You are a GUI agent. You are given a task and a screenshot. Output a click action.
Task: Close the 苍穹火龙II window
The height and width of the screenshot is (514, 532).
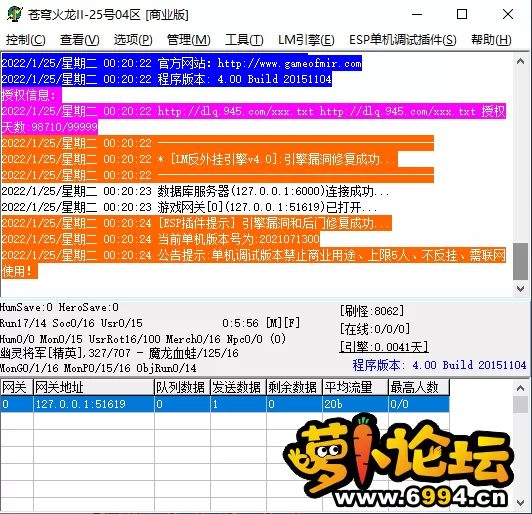(508, 14)
